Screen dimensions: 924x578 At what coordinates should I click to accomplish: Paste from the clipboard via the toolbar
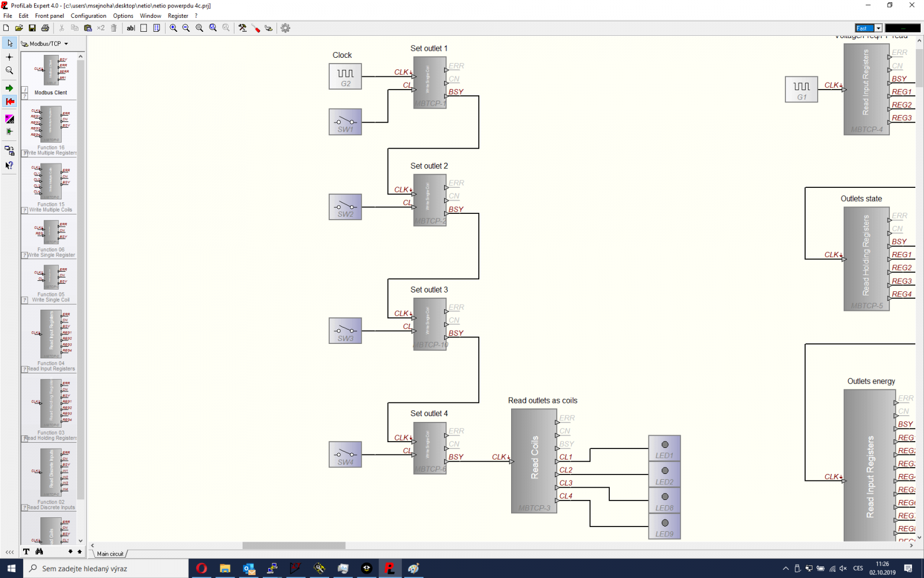pyautogui.click(x=88, y=28)
